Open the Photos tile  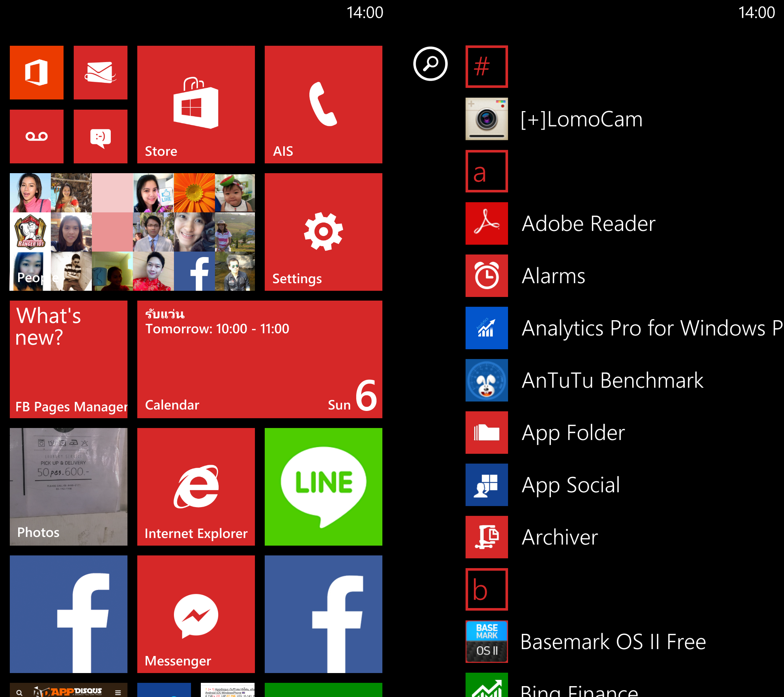click(x=69, y=486)
